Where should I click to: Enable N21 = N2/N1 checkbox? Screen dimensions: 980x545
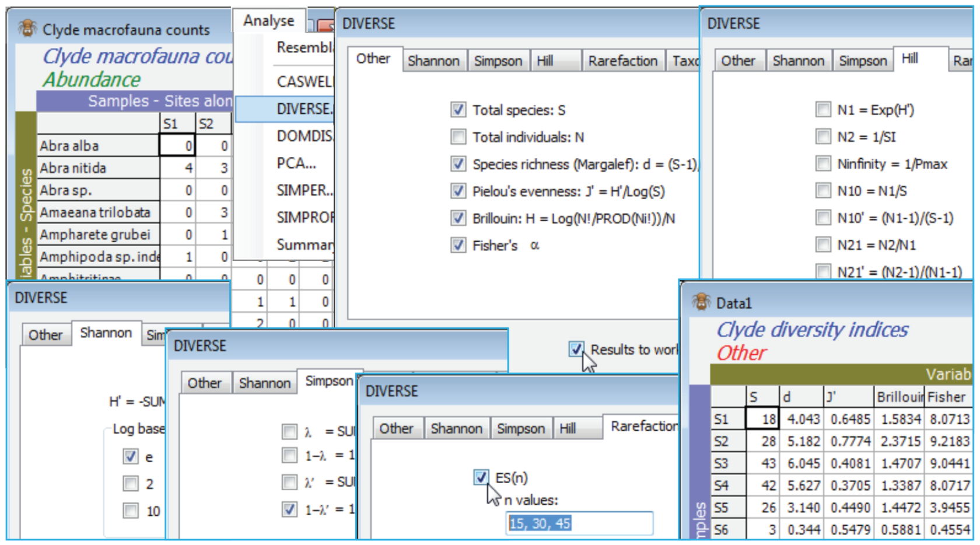pyautogui.click(x=823, y=244)
